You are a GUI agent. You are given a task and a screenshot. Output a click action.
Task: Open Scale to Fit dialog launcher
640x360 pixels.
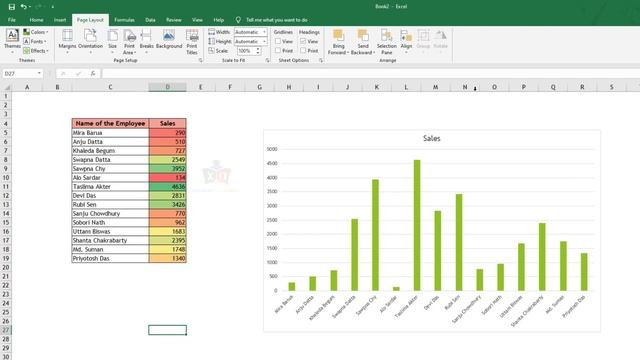(267, 60)
